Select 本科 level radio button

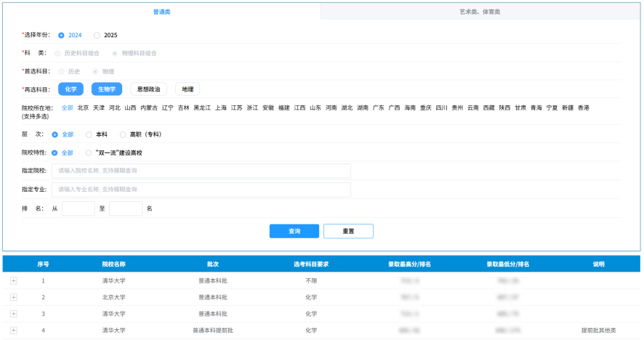[89, 134]
